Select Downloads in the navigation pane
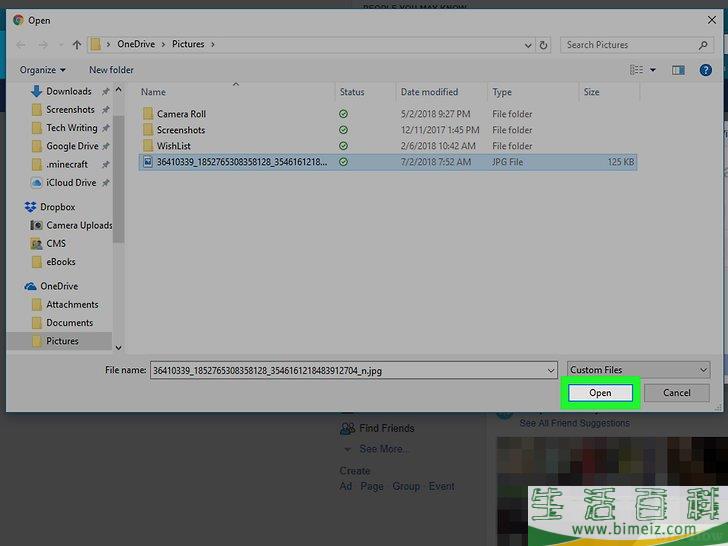The height and width of the screenshot is (546, 728). point(69,91)
